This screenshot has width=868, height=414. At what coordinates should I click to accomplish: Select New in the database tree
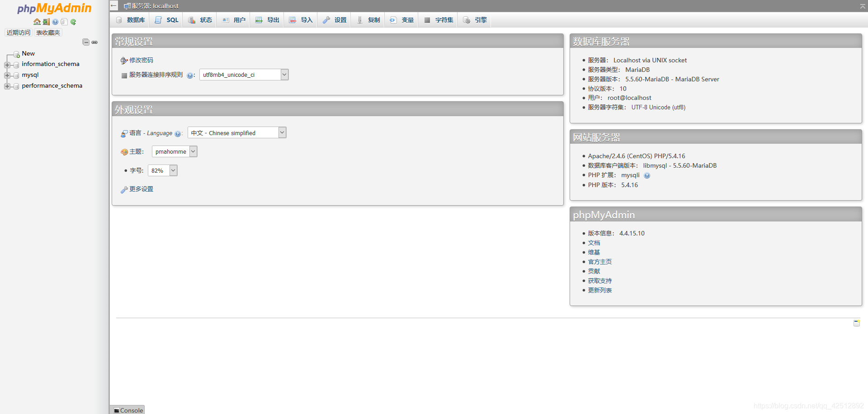click(x=28, y=53)
